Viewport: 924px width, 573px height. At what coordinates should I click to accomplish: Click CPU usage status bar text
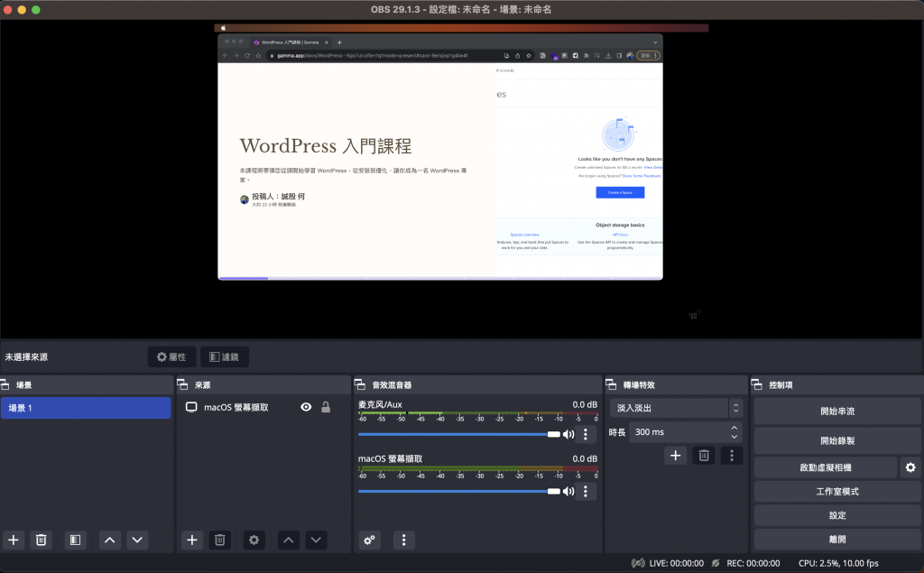coord(838,563)
